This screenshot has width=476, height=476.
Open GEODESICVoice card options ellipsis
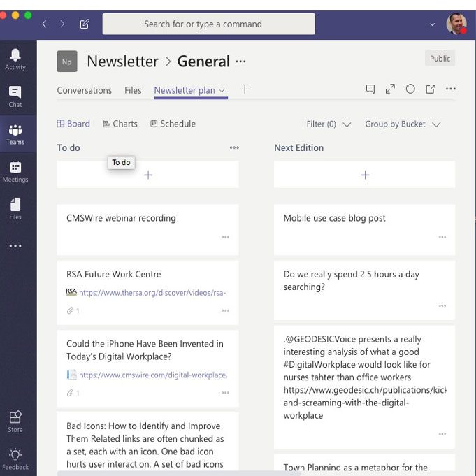point(442,434)
